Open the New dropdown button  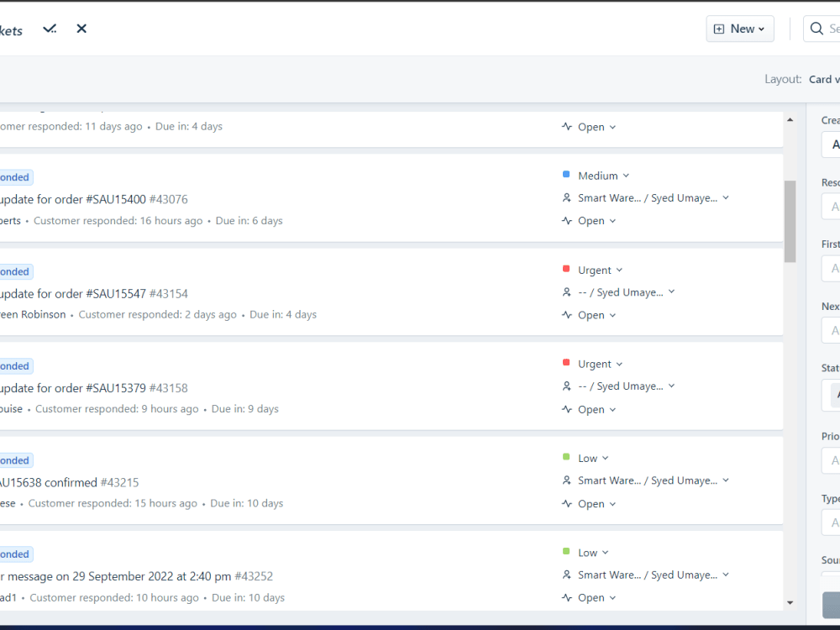click(740, 29)
